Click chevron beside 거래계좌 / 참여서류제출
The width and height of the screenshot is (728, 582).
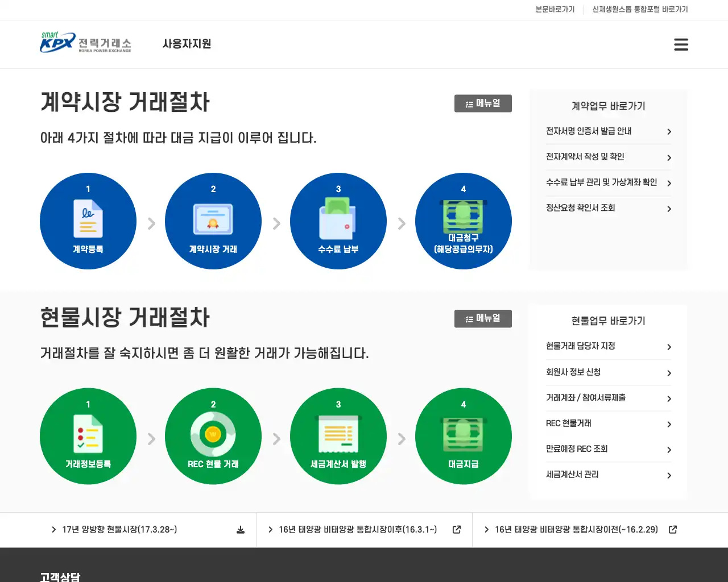(x=669, y=399)
